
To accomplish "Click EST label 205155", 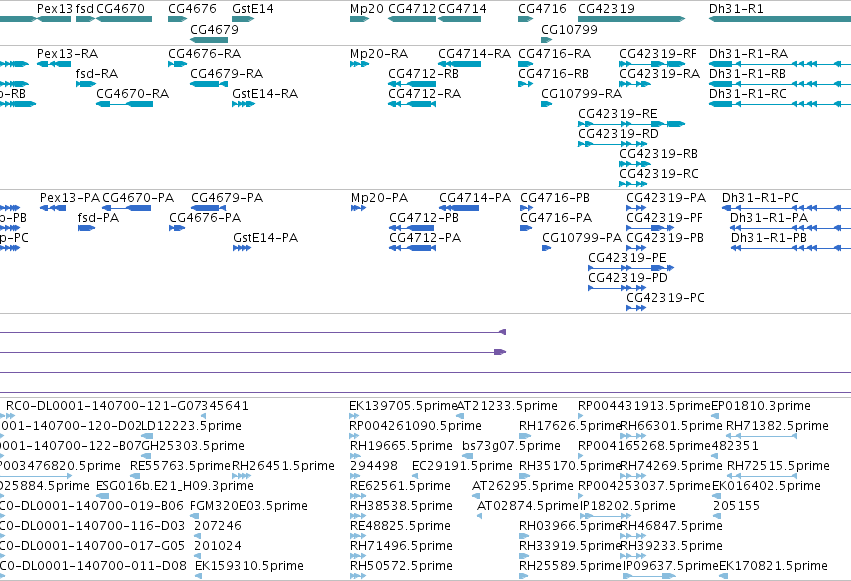I will [736, 506].
